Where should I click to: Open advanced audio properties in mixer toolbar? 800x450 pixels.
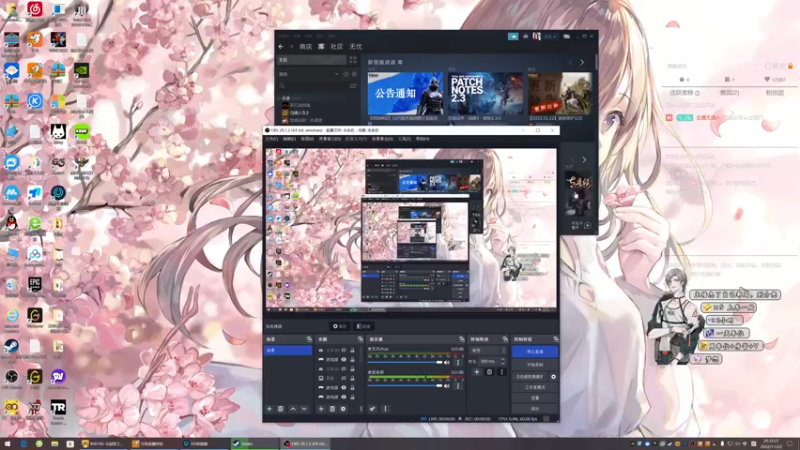pos(373,409)
